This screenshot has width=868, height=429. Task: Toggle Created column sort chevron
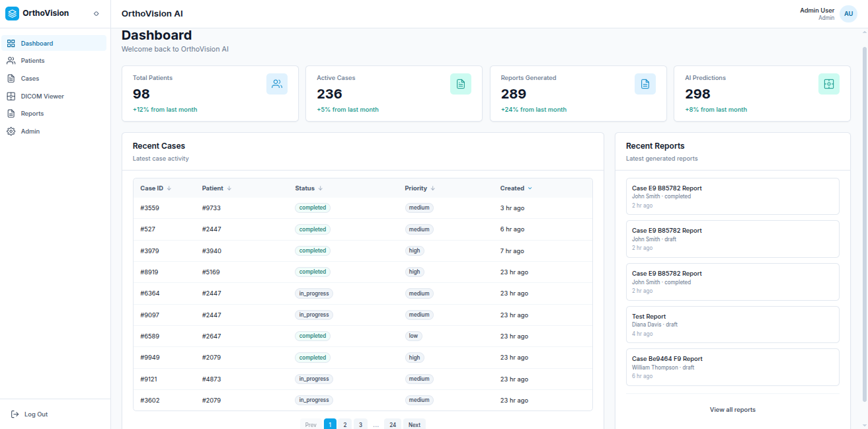point(530,188)
